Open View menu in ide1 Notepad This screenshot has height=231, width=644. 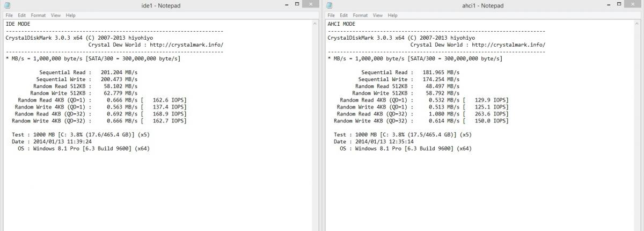pos(56,16)
